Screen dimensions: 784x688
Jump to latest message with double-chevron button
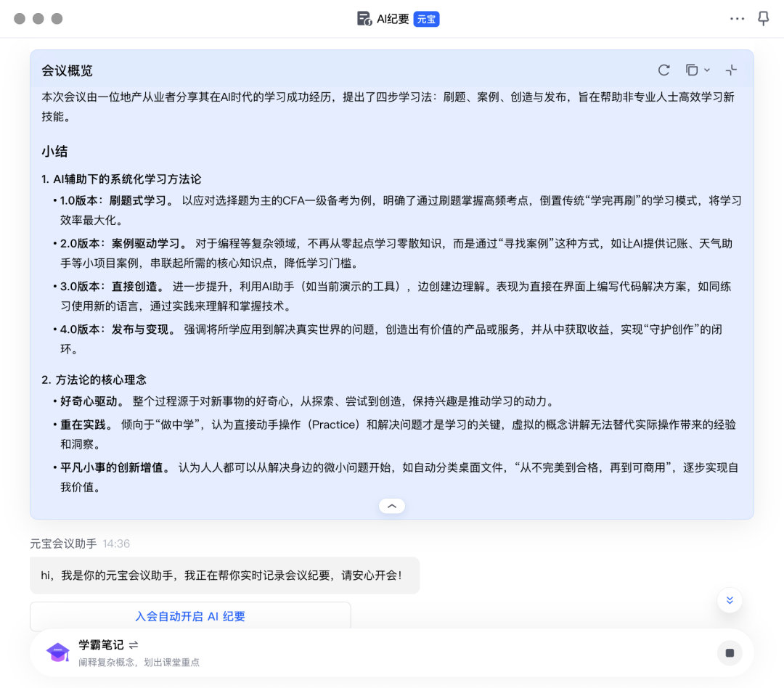[x=730, y=600]
